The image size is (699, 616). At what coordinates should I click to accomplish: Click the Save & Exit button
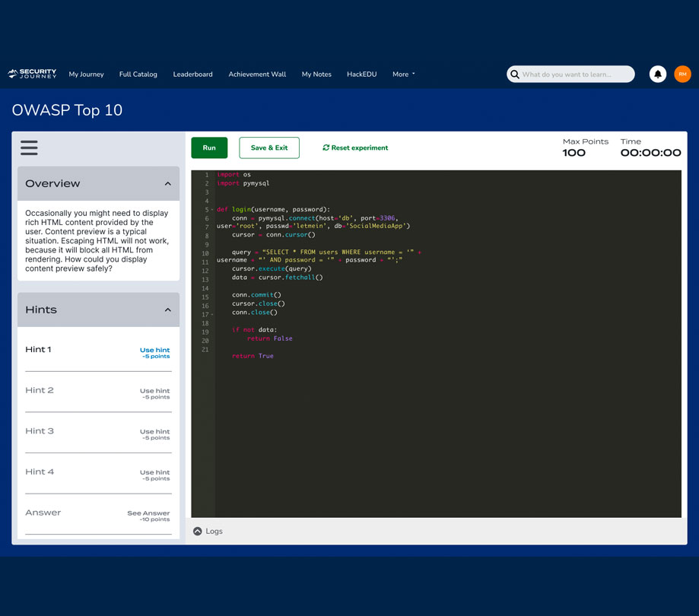[x=269, y=148]
